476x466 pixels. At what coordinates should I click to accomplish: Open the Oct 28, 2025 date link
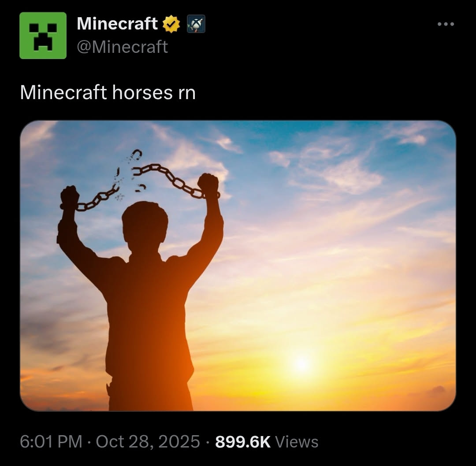[x=148, y=441]
